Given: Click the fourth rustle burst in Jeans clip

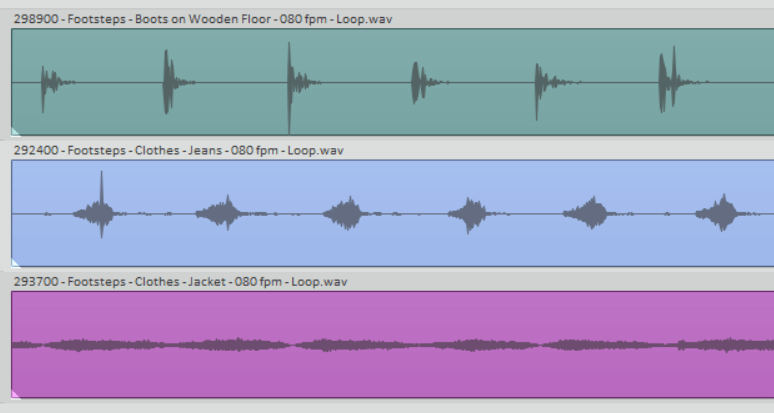Looking at the screenshot, I should tap(468, 213).
